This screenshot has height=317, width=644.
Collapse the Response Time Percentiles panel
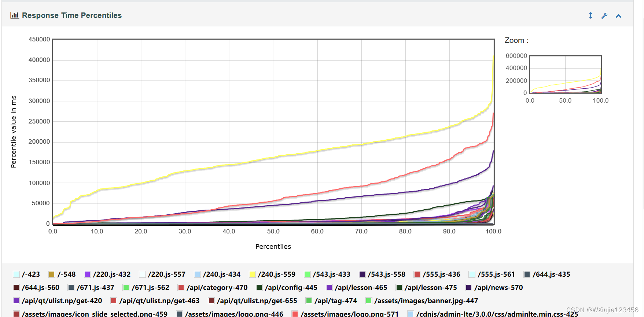pos(618,16)
